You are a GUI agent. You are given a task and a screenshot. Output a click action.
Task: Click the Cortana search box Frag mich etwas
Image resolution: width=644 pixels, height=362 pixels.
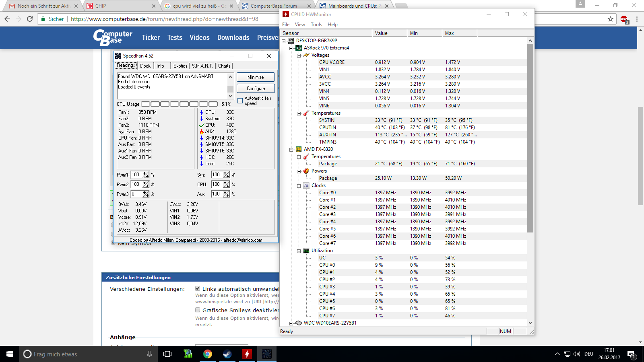pos(89,354)
